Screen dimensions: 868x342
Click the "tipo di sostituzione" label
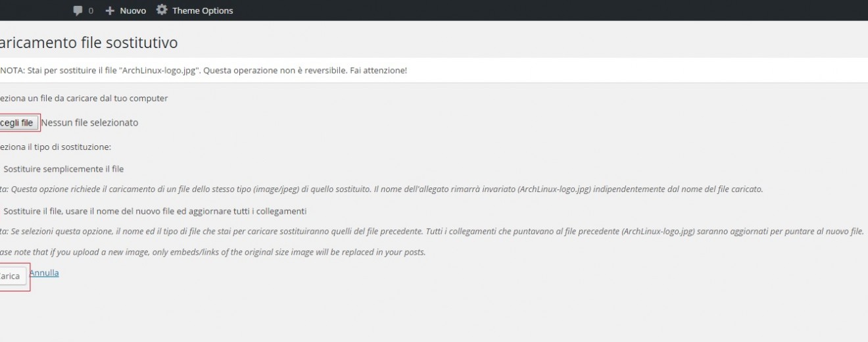coord(56,147)
